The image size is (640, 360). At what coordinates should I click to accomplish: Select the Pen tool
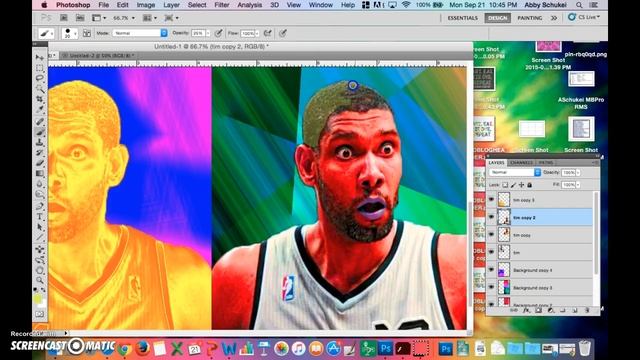pos(40,206)
